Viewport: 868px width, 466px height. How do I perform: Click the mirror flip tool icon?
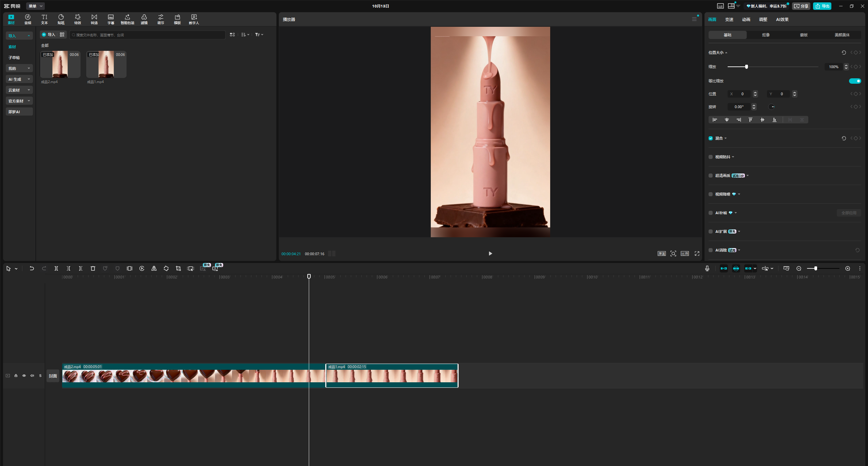[x=154, y=268]
